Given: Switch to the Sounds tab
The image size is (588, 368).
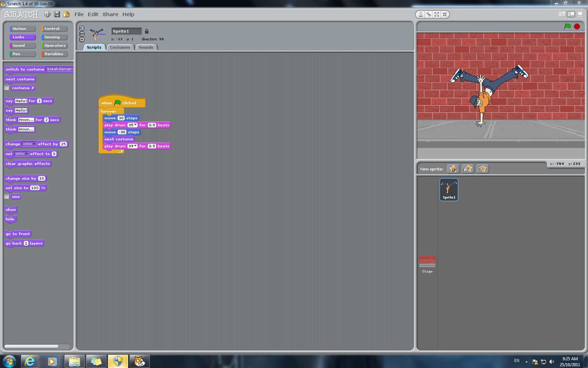Looking at the screenshot, I should [x=146, y=47].
